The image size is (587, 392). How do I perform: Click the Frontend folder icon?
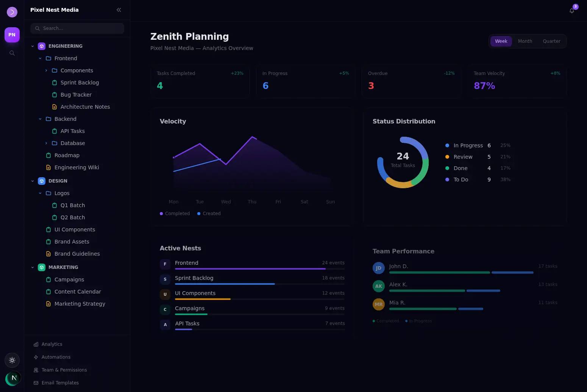tap(48, 58)
